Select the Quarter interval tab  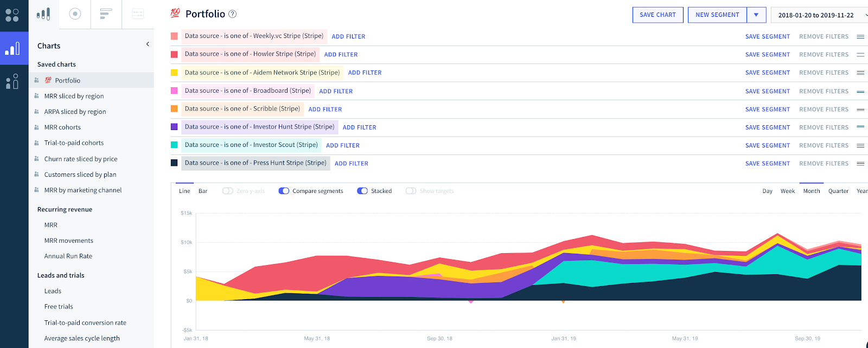tap(838, 191)
